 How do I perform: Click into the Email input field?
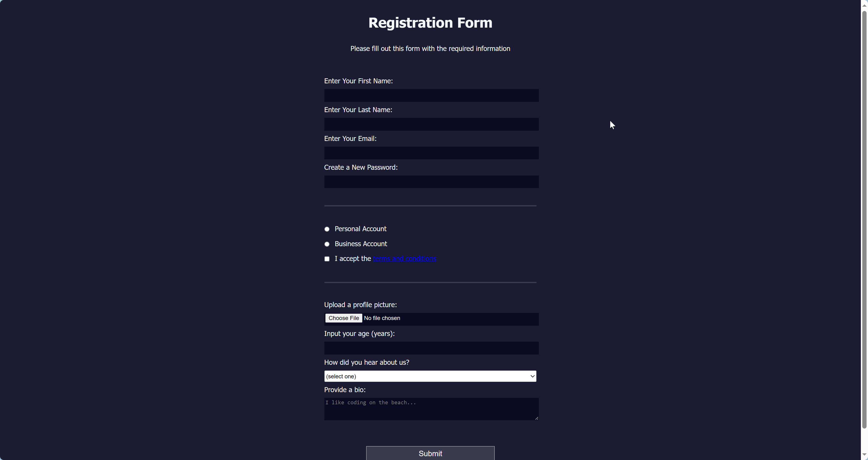tap(431, 153)
